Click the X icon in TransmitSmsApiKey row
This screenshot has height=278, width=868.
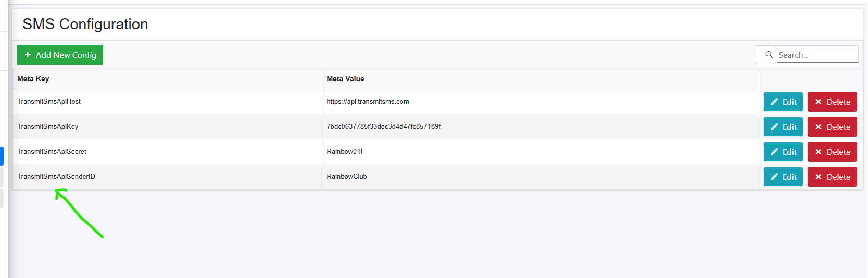(819, 127)
